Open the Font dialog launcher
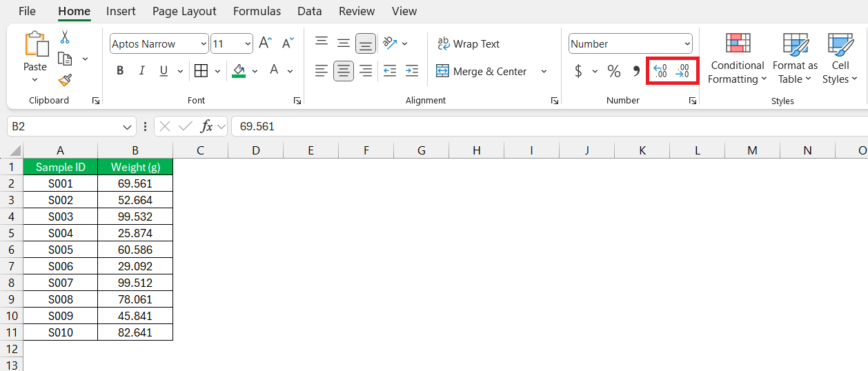 pos(297,101)
